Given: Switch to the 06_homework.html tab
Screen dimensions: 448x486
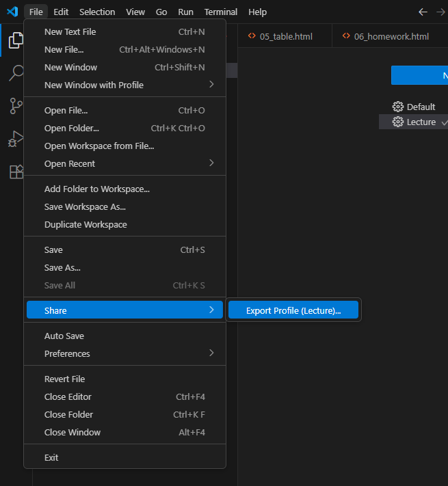Looking at the screenshot, I should pos(391,36).
